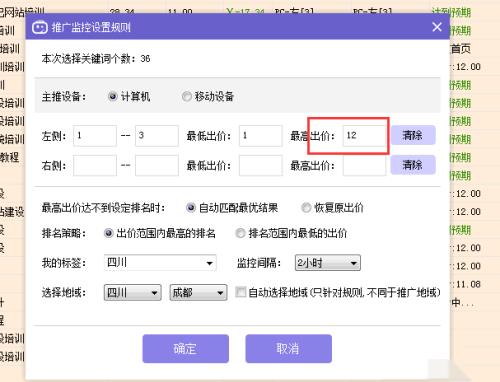The image size is (500, 382).
Task: Select 排名范围内最低的出价 strategy
Action: pos(240,233)
